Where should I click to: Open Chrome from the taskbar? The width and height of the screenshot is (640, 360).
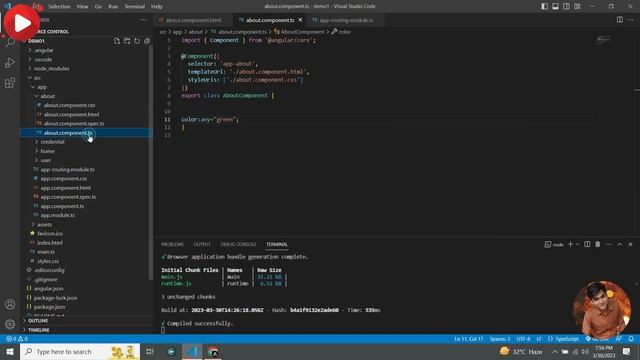point(213,351)
